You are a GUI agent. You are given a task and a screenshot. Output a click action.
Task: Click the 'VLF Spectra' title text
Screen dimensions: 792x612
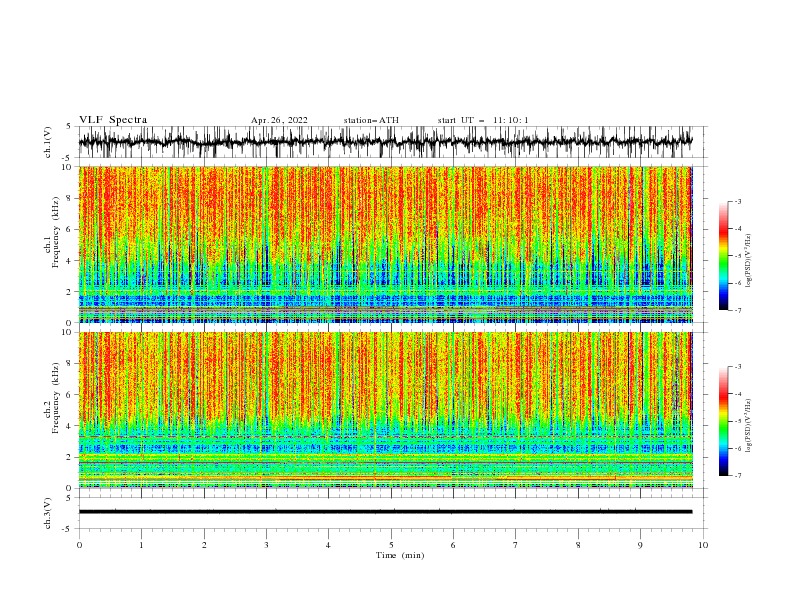pyautogui.click(x=113, y=120)
